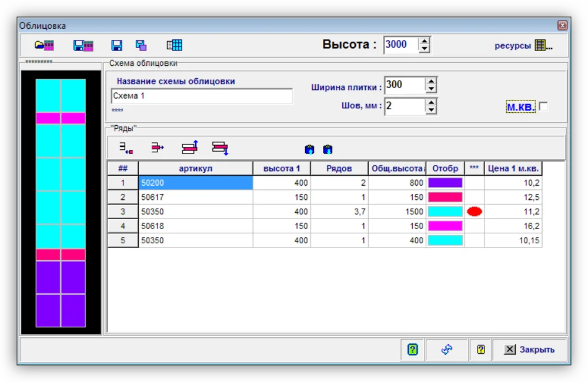The height and width of the screenshot is (382, 588).
Task: Click the Цена 1 м.кв. column header
Action: [513, 169]
